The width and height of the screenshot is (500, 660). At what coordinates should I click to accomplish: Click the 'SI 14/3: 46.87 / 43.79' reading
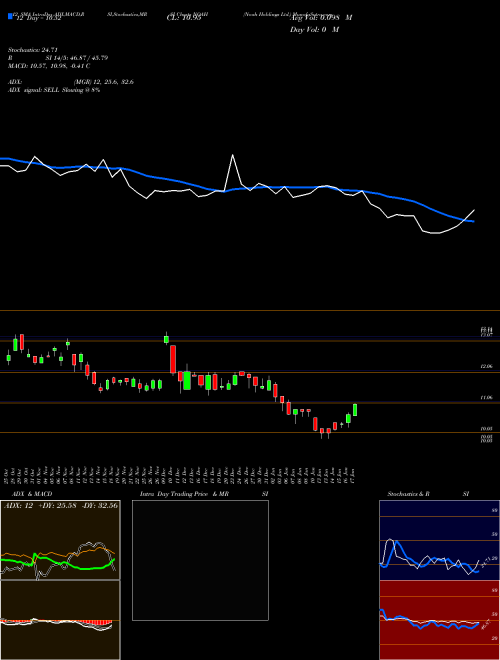pos(77,58)
